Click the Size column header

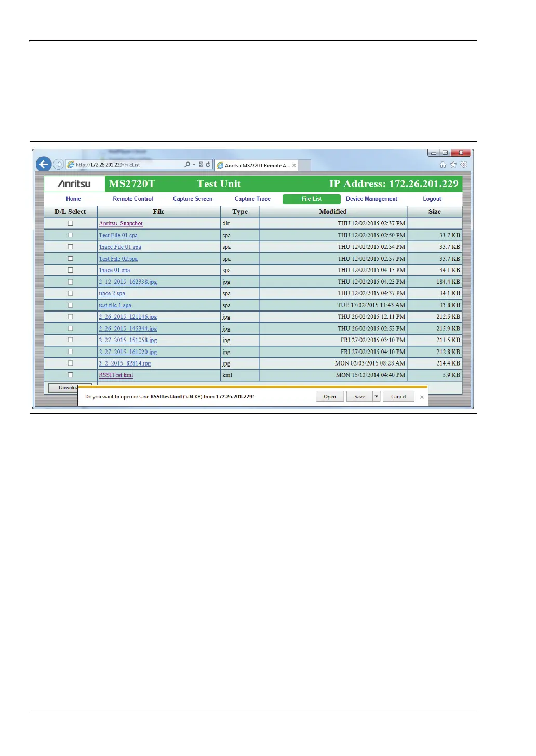pos(435,212)
